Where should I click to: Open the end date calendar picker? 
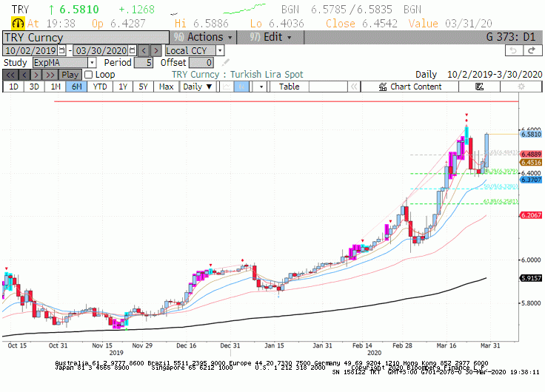tap(132, 51)
